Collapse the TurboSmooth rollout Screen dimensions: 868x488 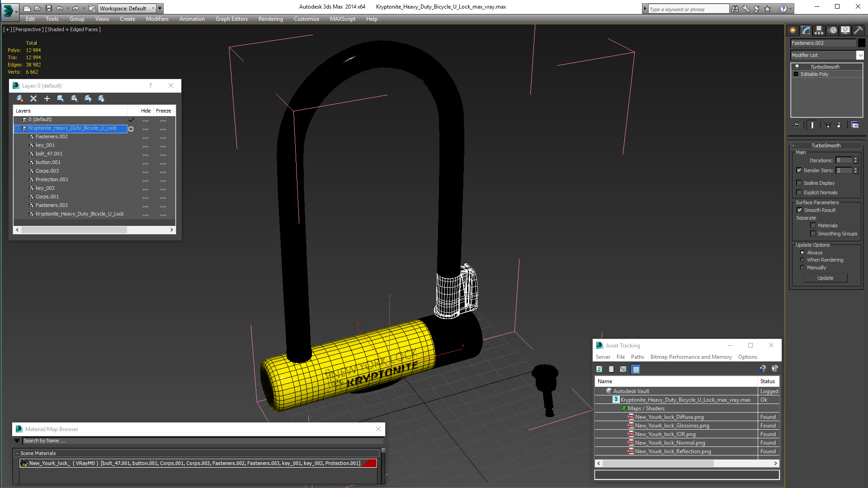(x=793, y=145)
